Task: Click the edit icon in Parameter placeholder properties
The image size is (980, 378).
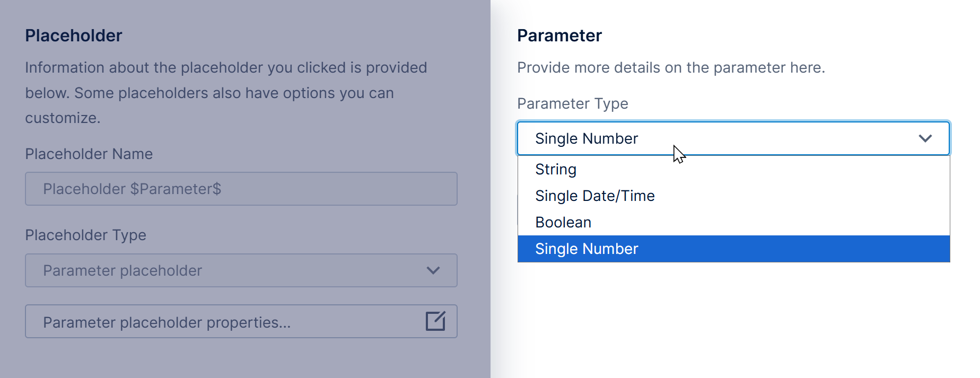Action: click(435, 321)
